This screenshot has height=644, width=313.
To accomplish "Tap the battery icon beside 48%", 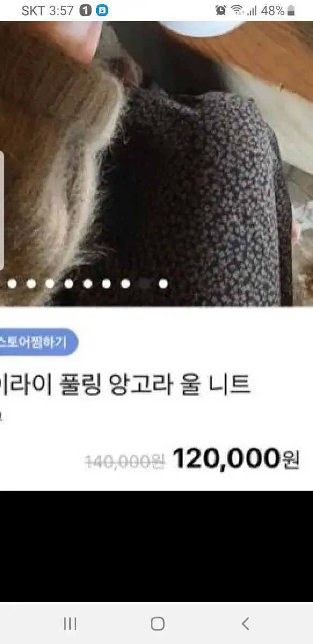I will pyautogui.click(x=292, y=10).
